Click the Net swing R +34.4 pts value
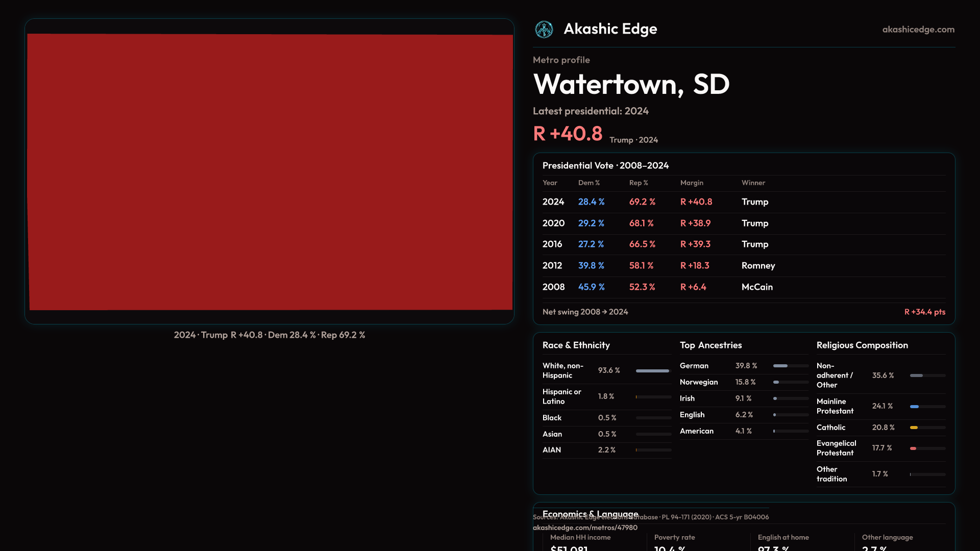Image resolution: width=980 pixels, height=551 pixels. 924,312
